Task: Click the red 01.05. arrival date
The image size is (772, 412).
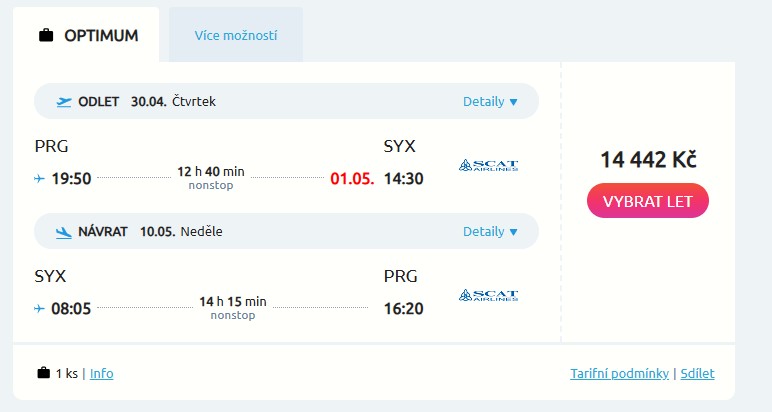Action: click(x=351, y=179)
